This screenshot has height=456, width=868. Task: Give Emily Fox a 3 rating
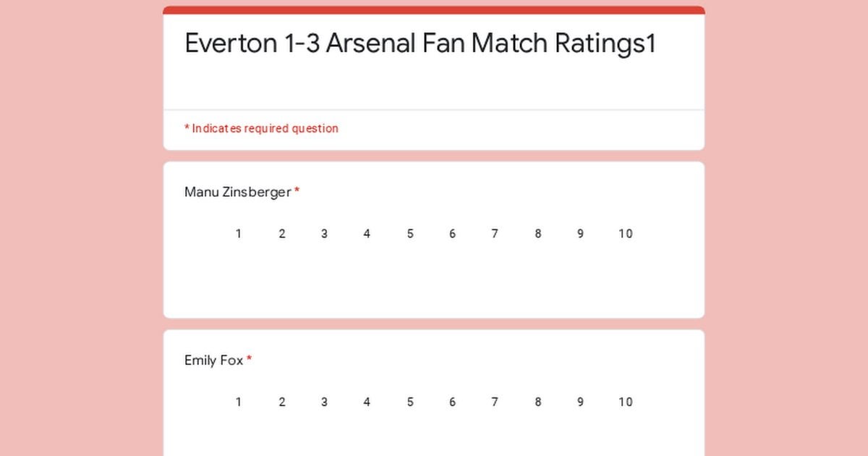324,402
